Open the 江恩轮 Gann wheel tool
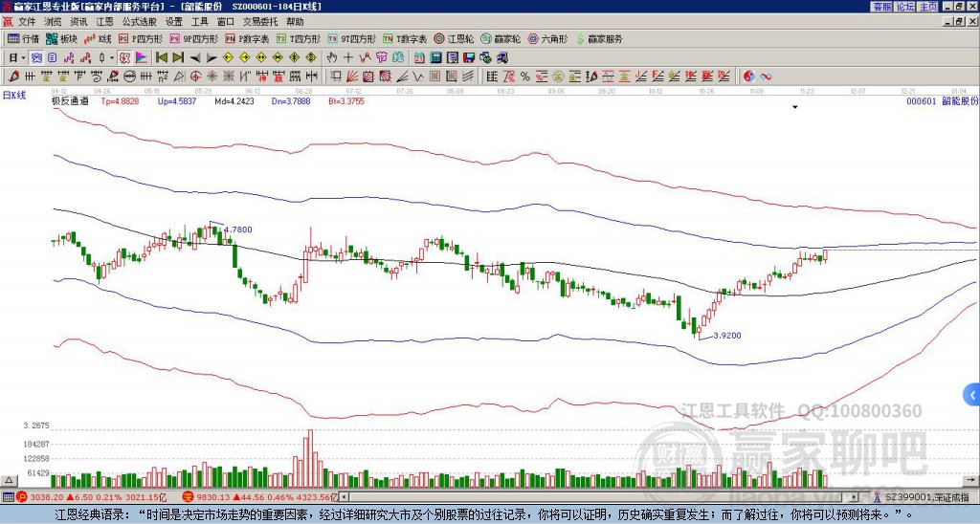The image size is (980, 524). 454,39
